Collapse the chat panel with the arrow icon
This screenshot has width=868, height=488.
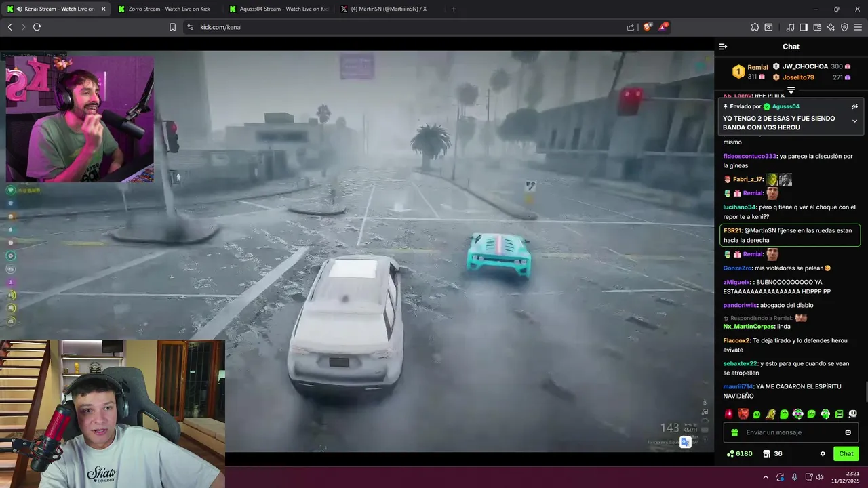pyautogui.click(x=723, y=47)
